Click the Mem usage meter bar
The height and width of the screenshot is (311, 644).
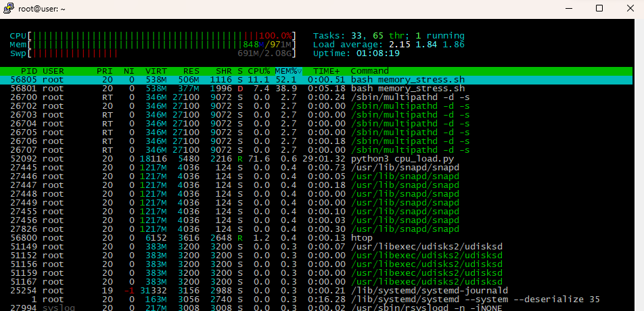pos(152,45)
